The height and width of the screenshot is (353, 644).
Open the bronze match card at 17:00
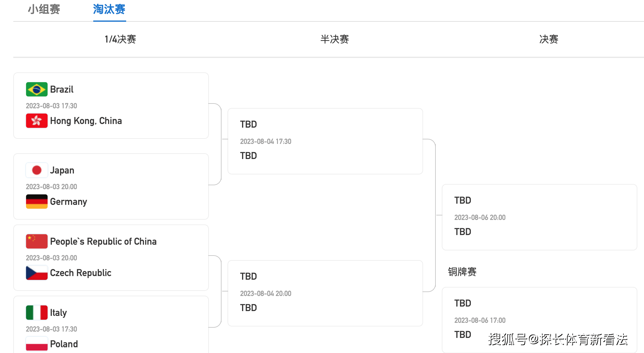coord(539,320)
